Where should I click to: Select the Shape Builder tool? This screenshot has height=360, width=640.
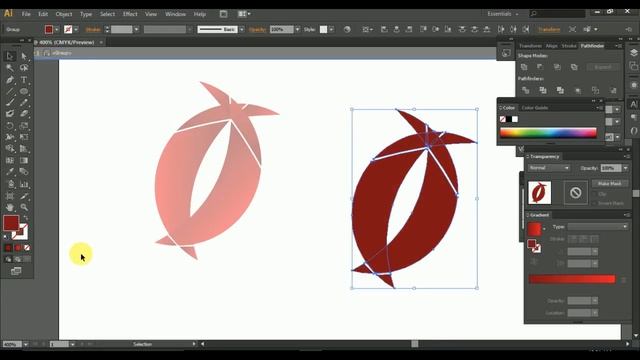click(x=10, y=149)
